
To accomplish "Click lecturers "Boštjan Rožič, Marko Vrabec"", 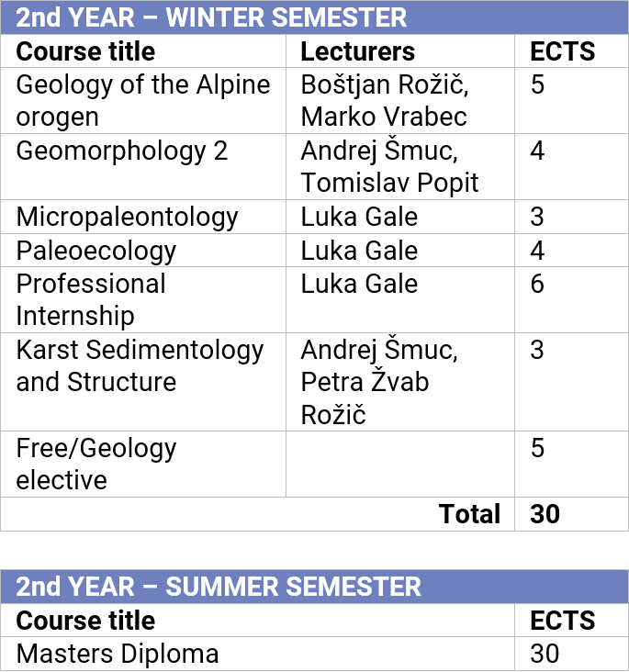I will click(385, 101).
